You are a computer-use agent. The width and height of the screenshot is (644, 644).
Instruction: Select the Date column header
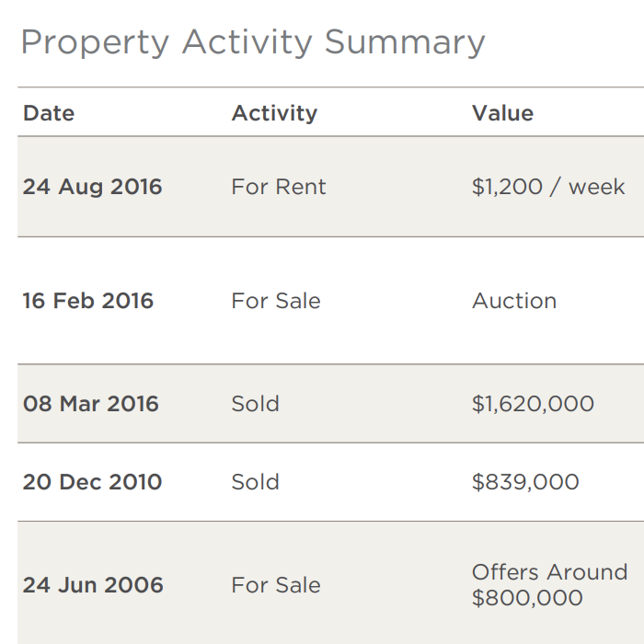tap(49, 113)
